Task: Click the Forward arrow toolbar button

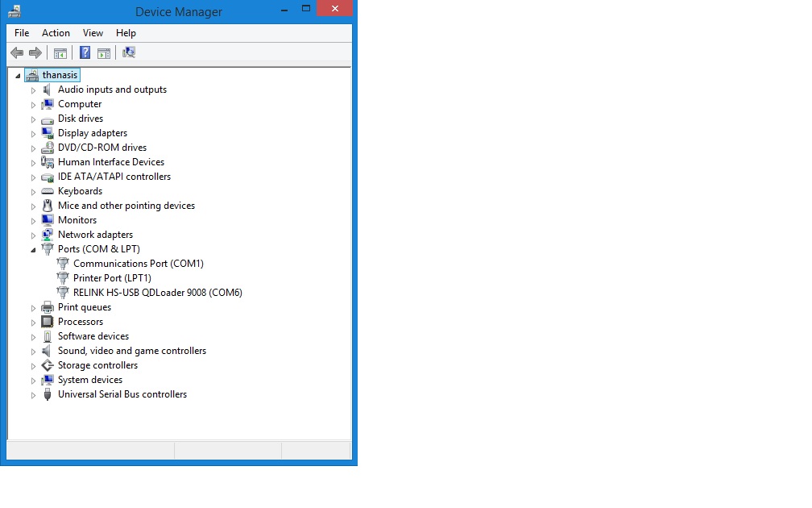Action: 35,53
